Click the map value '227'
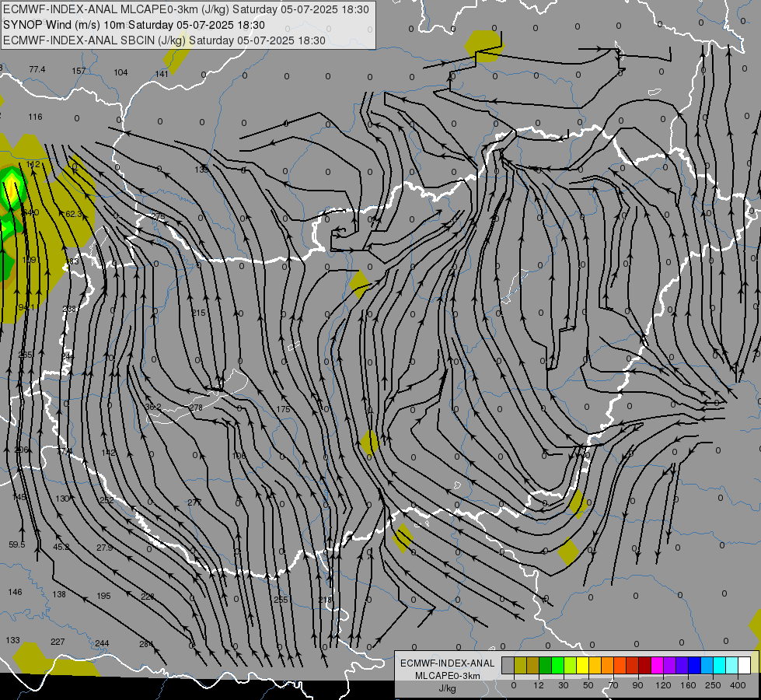This screenshot has height=700, width=761. click(58, 642)
